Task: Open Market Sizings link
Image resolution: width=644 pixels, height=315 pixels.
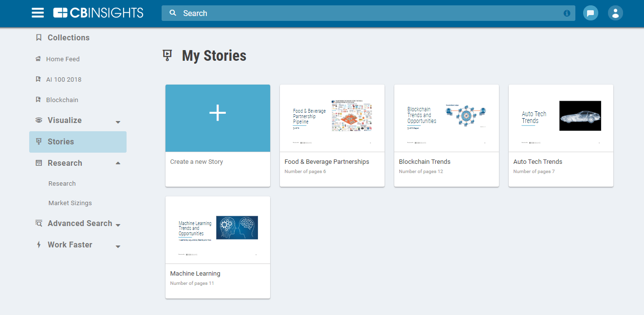Action: [70, 203]
